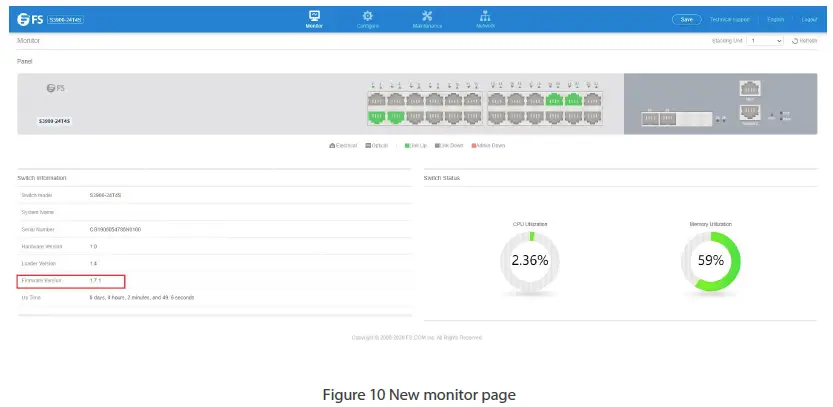This screenshot has width=833, height=407.
Task: Click the 2.36% CPU value
Action: pyautogui.click(x=530, y=260)
